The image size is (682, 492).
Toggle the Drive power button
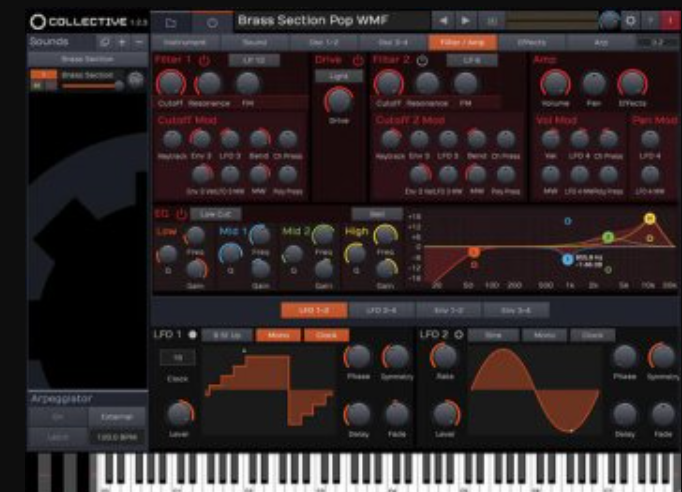358,60
